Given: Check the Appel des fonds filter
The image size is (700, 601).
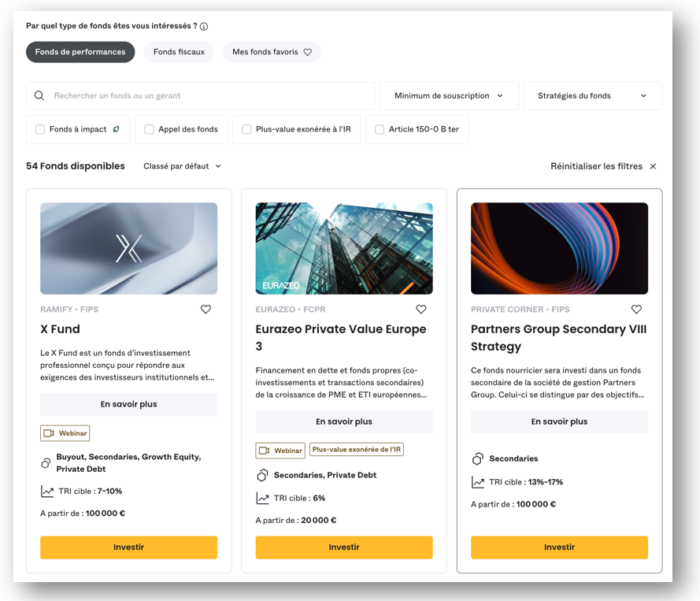Looking at the screenshot, I should [149, 129].
